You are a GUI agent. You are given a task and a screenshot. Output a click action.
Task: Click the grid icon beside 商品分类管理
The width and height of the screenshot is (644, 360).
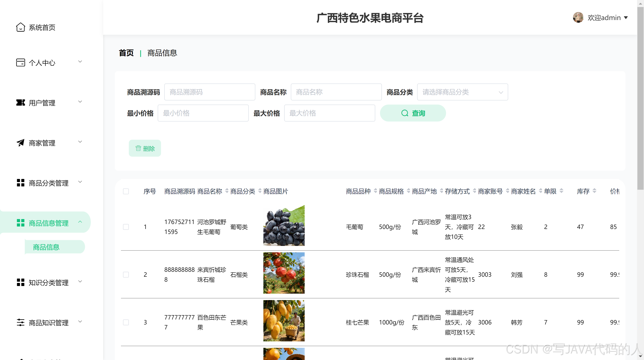click(20, 183)
